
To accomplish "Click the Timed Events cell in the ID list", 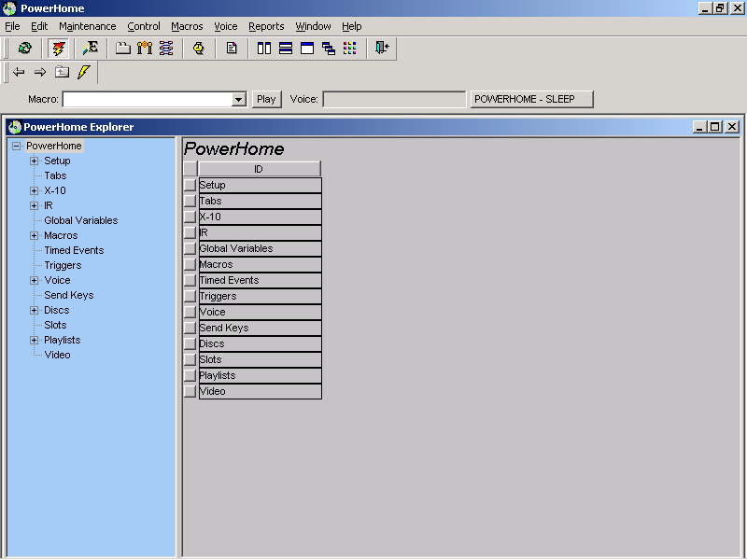I will pos(261,281).
